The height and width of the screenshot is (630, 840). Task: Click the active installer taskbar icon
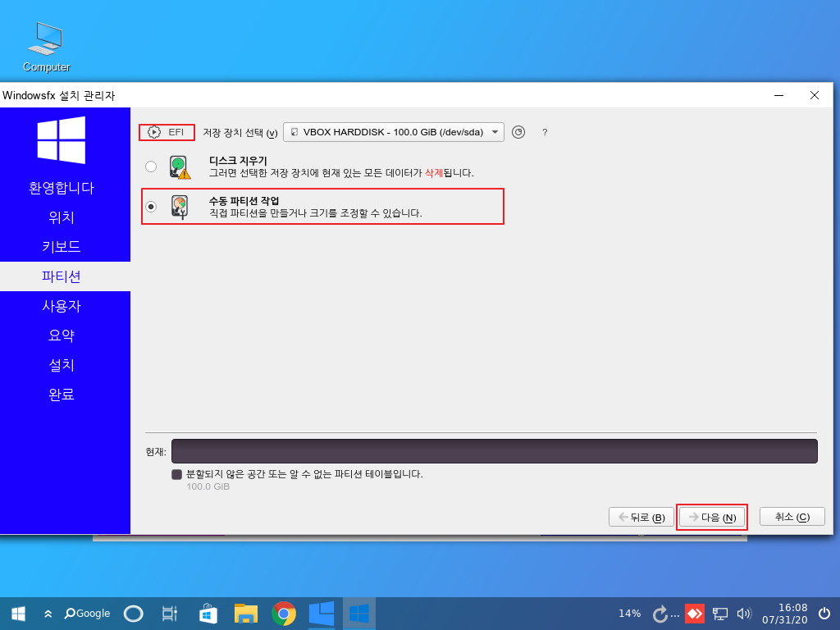coord(359,614)
